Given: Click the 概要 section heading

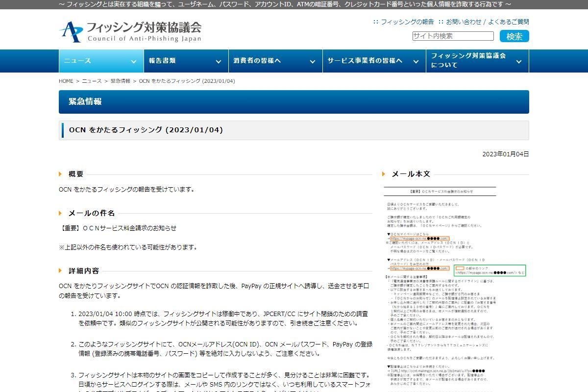Looking at the screenshot, I should click(x=76, y=174).
